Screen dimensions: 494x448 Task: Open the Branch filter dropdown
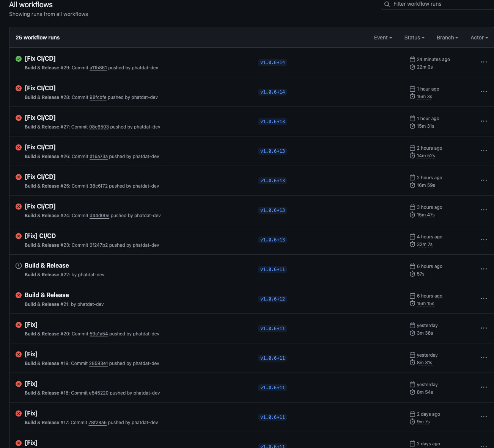447,38
